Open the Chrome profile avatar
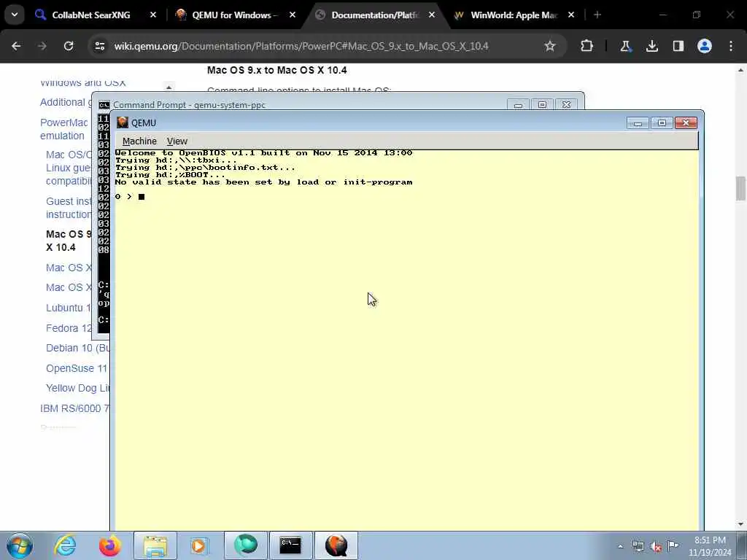 click(x=705, y=46)
